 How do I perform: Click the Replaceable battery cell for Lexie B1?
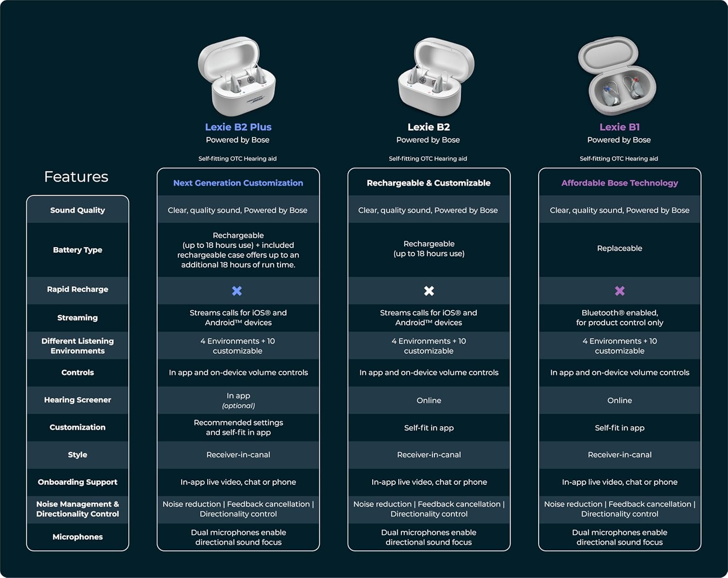tap(620, 248)
